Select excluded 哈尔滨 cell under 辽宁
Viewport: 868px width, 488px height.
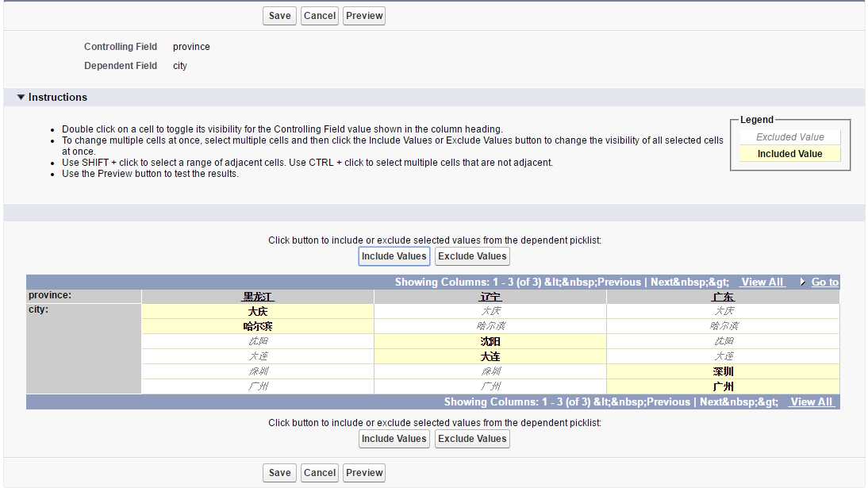pyautogui.click(x=490, y=326)
